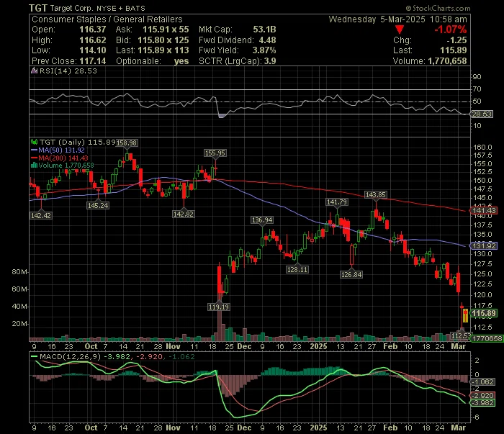The image size is (504, 434).
Task: Click the Fwd Dividend value 4.48
Action: pyautogui.click(x=267, y=40)
